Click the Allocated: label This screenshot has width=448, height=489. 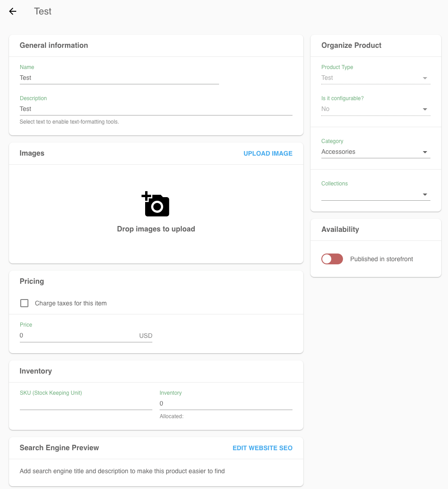171,416
